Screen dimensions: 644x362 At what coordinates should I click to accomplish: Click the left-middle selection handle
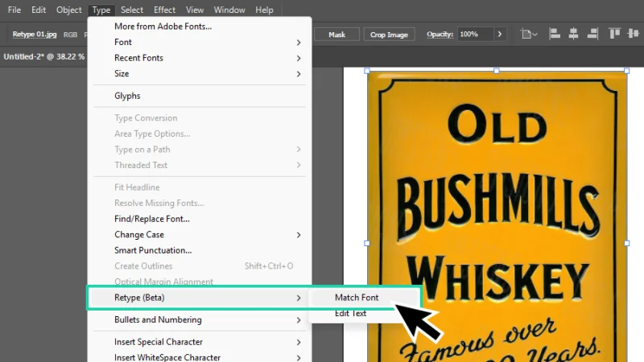point(367,243)
